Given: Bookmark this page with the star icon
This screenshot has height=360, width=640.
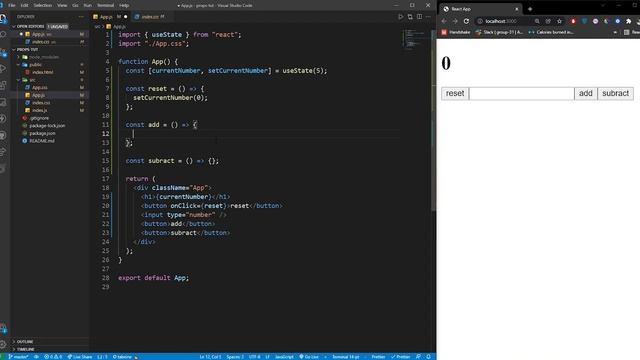Looking at the screenshot, I should 559,21.
